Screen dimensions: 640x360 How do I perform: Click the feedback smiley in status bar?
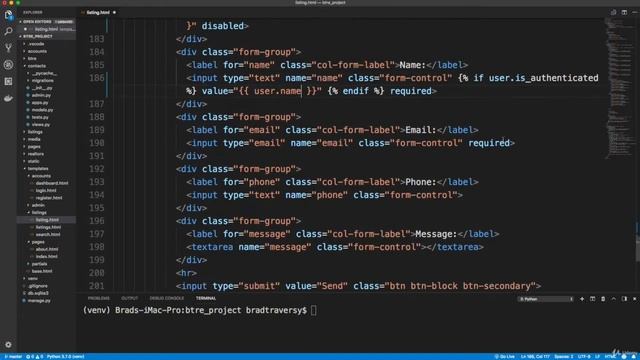(x=624, y=356)
